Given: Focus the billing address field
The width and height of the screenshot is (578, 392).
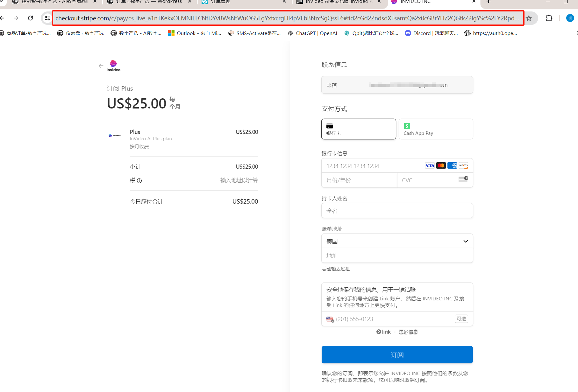Looking at the screenshot, I should [x=397, y=255].
